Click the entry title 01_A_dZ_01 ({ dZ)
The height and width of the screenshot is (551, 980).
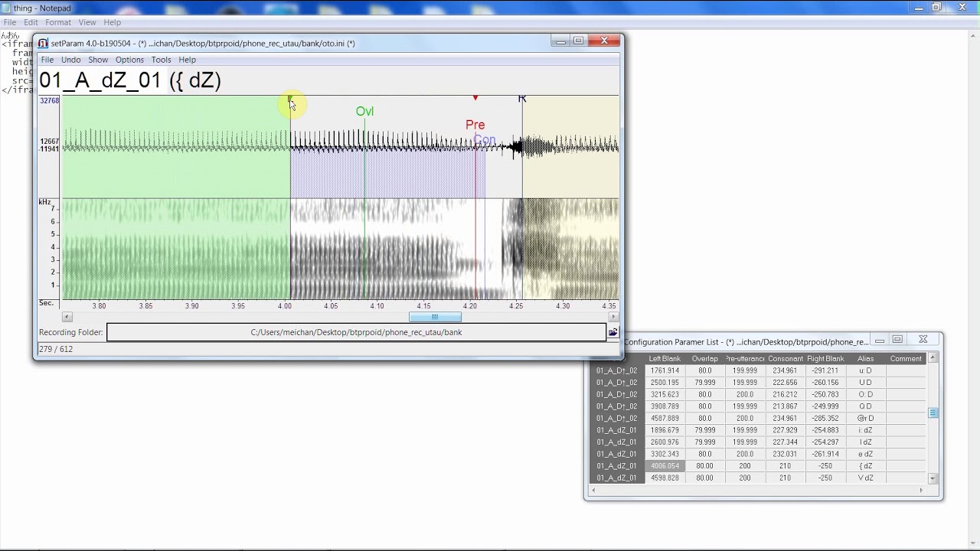pos(130,80)
